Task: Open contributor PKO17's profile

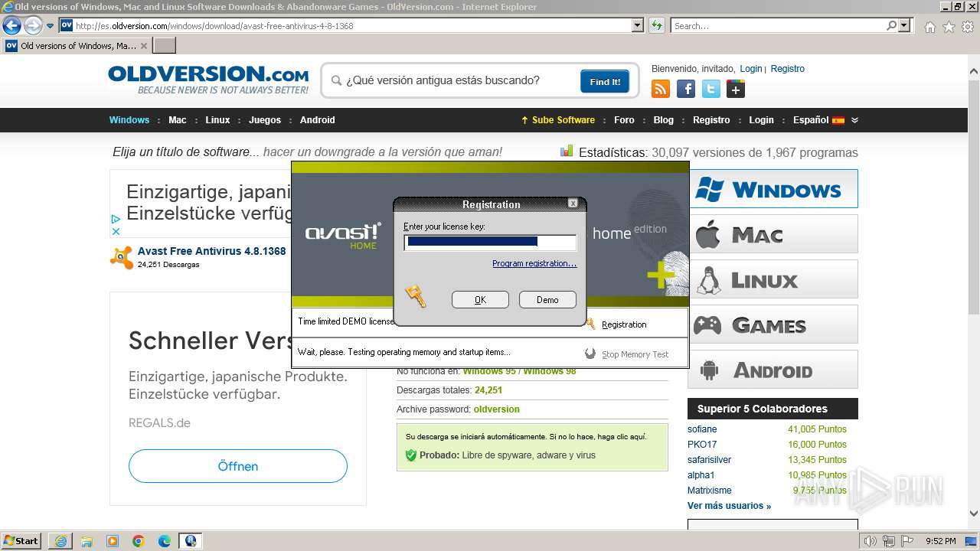Action: (702, 445)
